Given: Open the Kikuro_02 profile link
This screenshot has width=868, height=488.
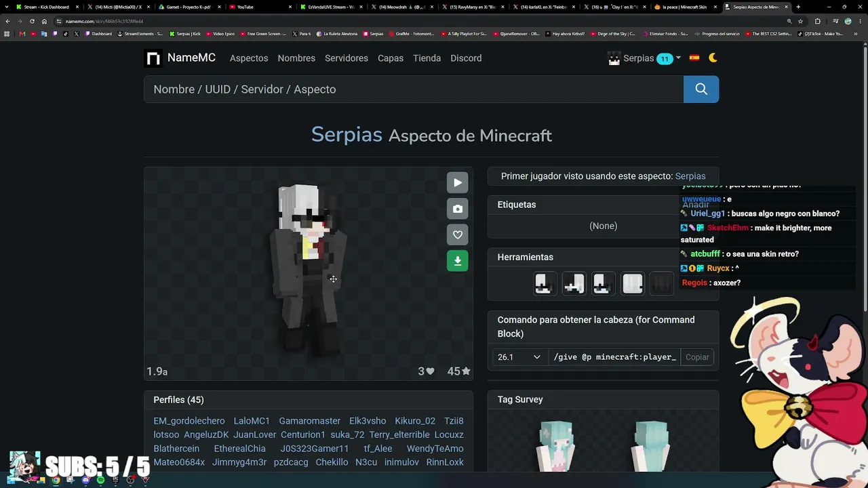Looking at the screenshot, I should (415, 421).
